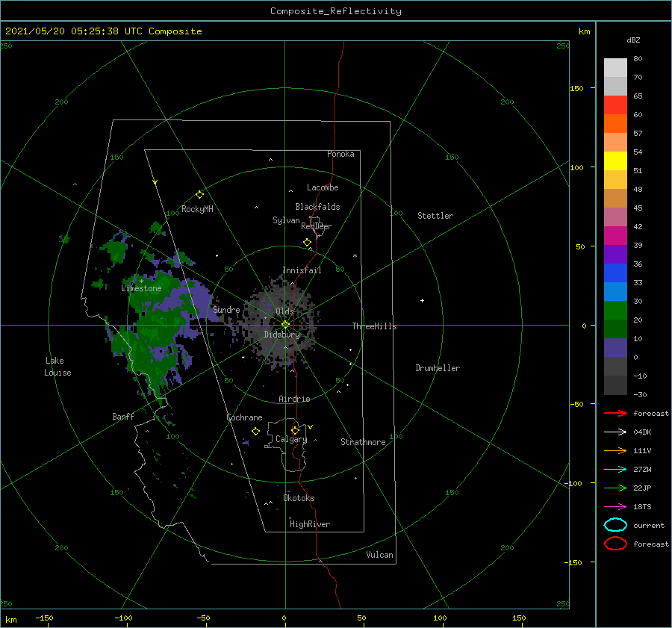Click the cyan 27ZW arrow legend icon

coord(615,470)
